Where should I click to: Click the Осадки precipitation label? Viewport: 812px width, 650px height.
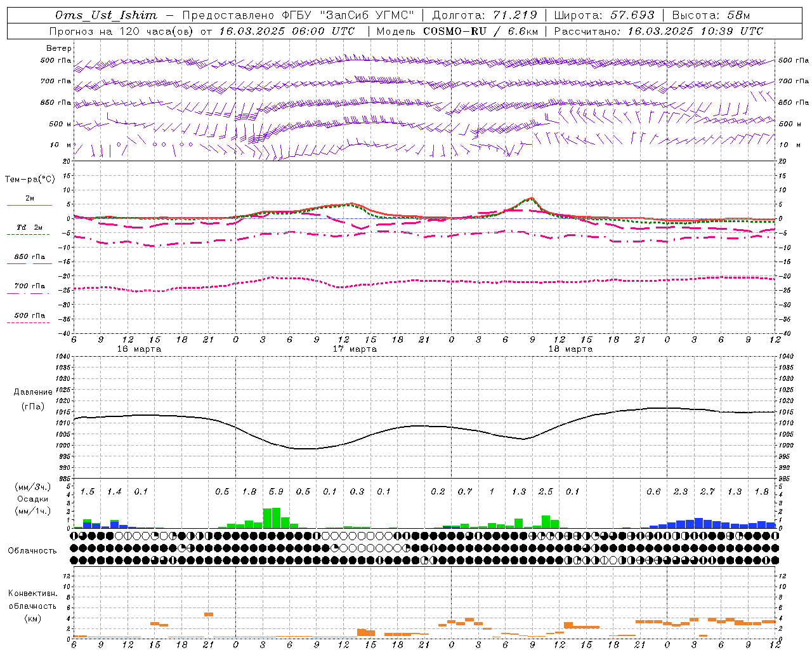(x=32, y=499)
